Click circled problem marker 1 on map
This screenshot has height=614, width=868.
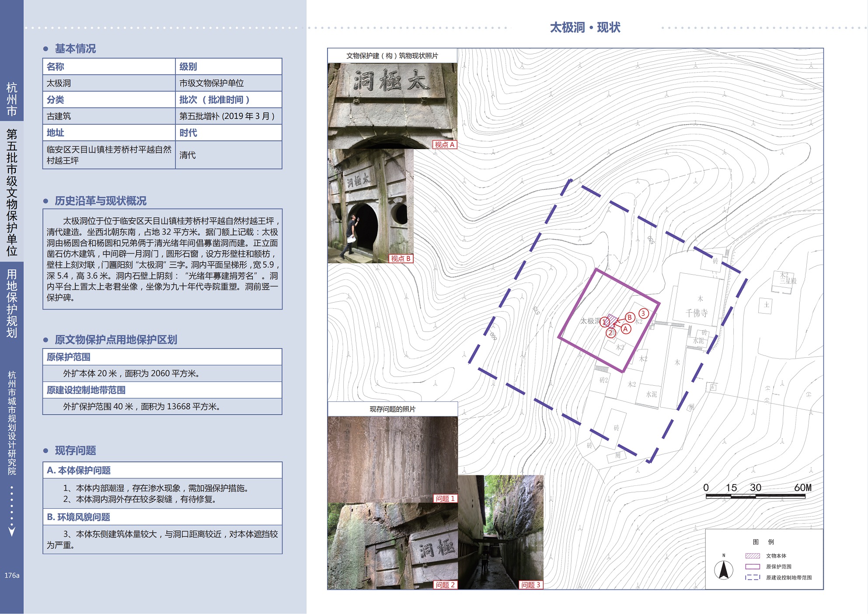click(605, 322)
